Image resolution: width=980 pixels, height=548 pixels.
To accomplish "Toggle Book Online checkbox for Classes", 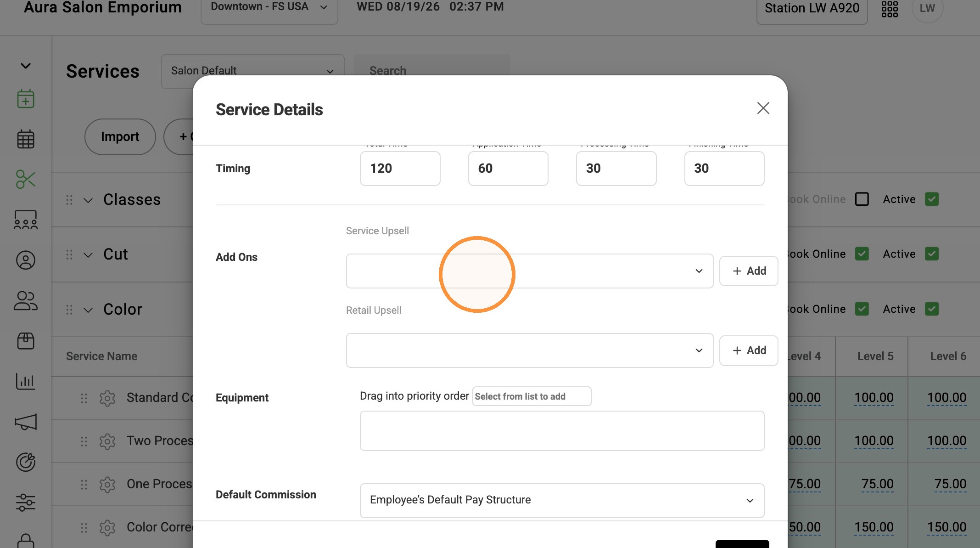I will pyautogui.click(x=862, y=199).
